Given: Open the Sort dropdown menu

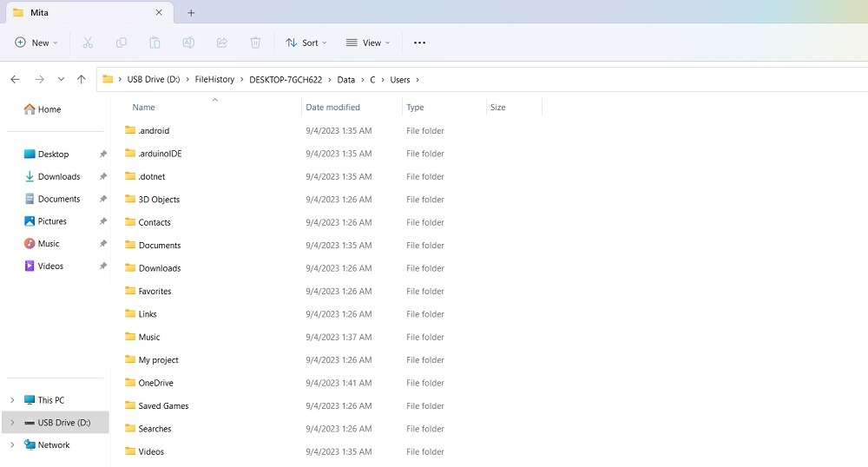Looking at the screenshot, I should (x=306, y=43).
